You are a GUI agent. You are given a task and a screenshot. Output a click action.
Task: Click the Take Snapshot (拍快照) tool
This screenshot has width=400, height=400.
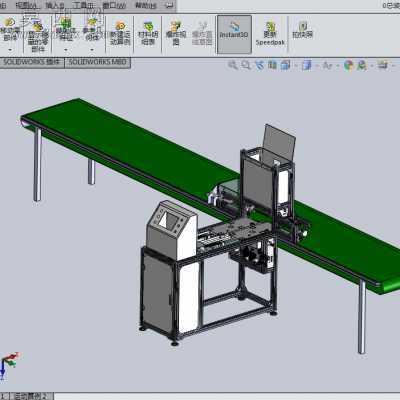(x=302, y=30)
